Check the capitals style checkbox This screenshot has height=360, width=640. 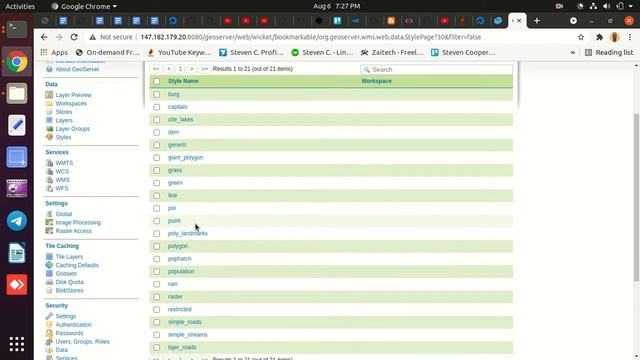pyautogui.click(x=157, y=107)
